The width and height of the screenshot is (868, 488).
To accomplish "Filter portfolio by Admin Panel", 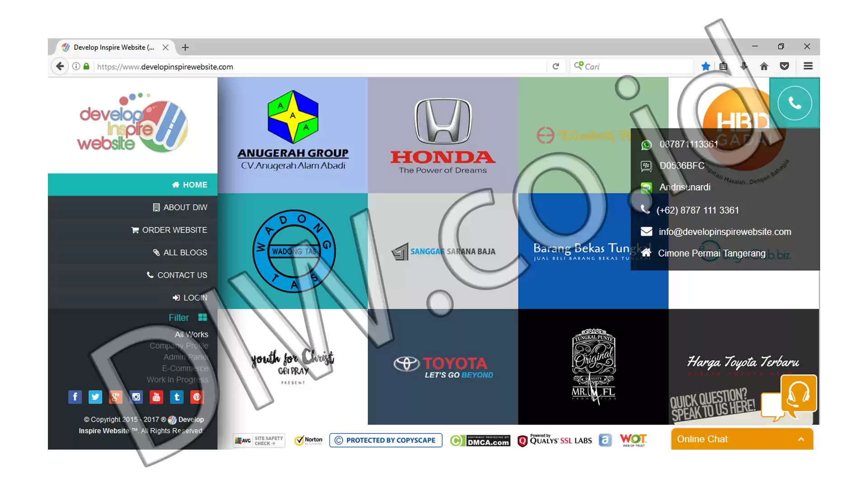I will [x=186, y=357].
